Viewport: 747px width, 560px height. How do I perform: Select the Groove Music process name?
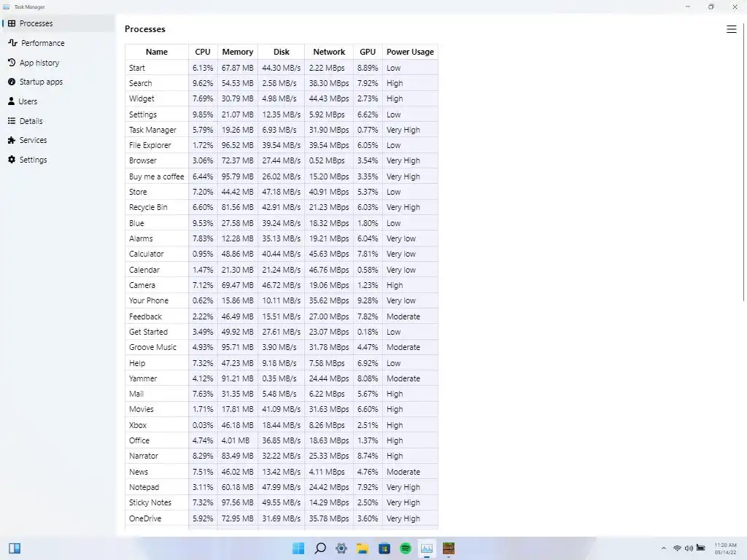[152, 347]
